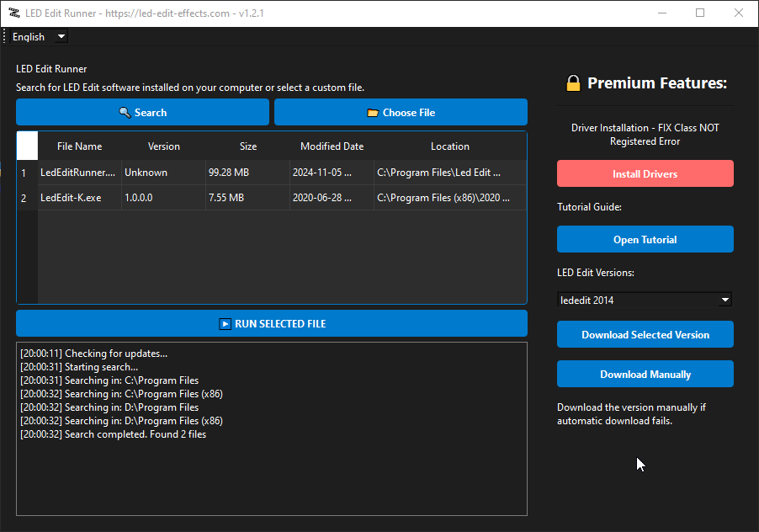The image size is (759, 532).
Task: Select row 1 using its row number
Action: tap(24, 173)
